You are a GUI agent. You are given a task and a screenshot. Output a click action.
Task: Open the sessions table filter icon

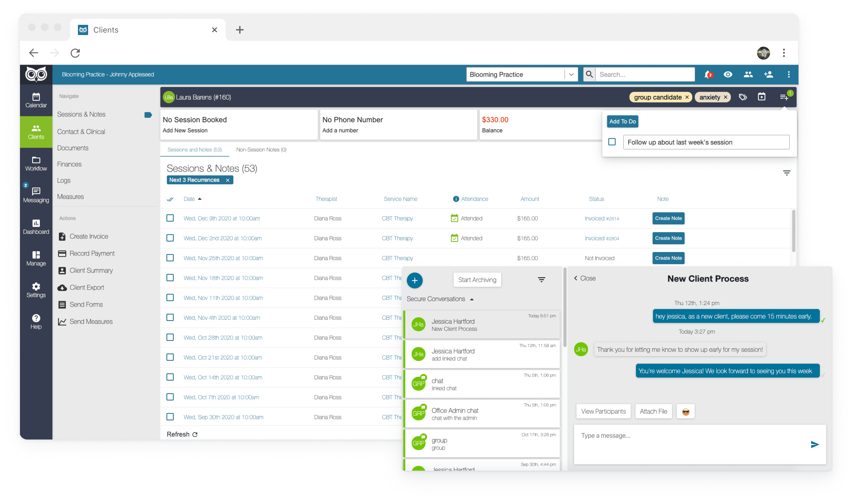(x=787, y=173)
